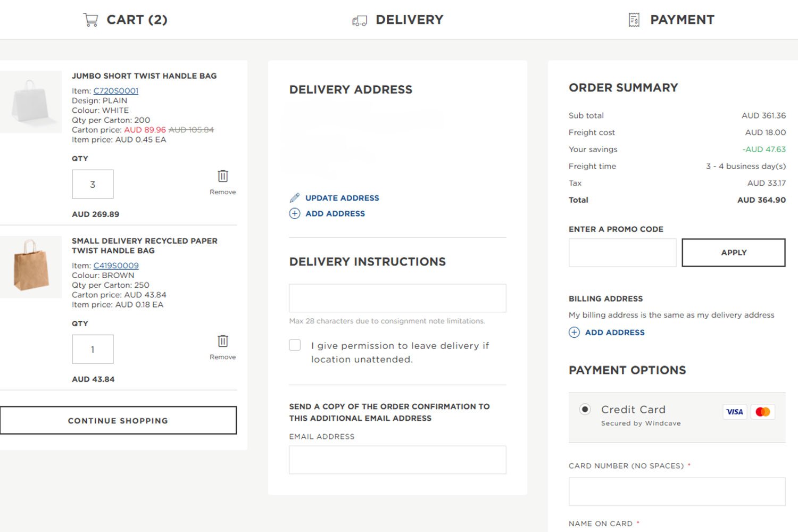Click the card number field
This screenshot has height=532, width=798.
677,492
